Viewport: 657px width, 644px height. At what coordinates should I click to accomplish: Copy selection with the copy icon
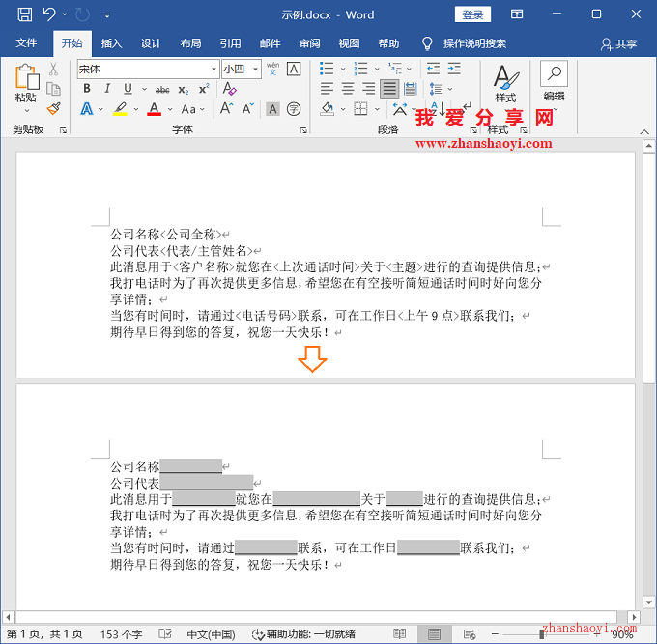tap(53, 89)
